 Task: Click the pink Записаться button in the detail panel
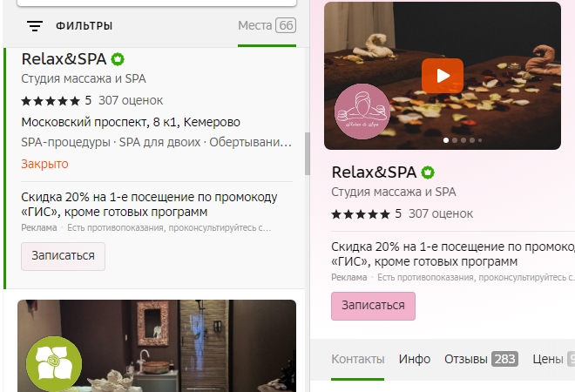pyautogui.click(x=373, y=306)
